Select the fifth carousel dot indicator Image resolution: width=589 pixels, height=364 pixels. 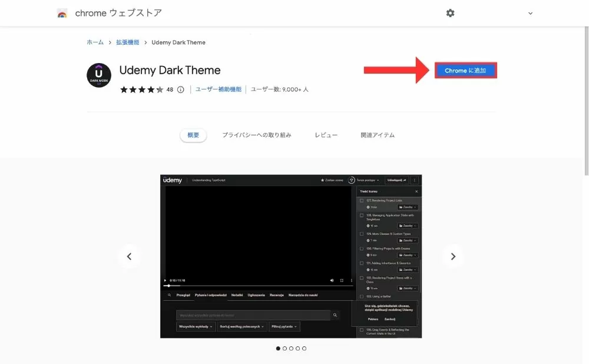pyautogui.click(x=304, y=348)
